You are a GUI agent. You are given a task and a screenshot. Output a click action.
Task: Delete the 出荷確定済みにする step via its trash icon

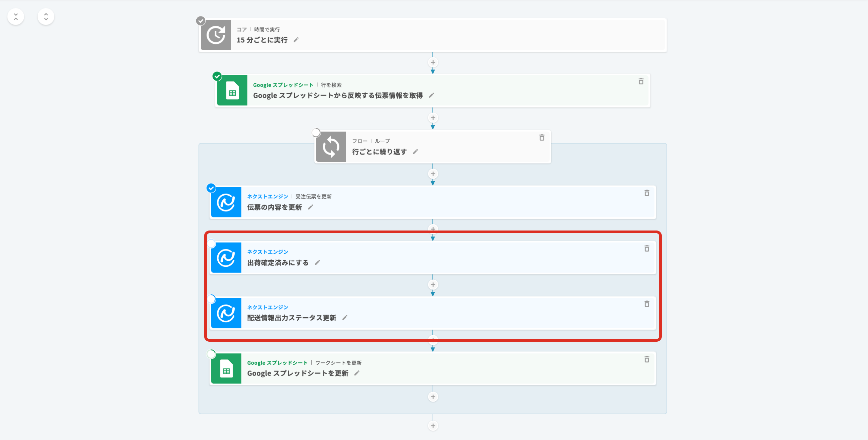[x=647, y=248]
